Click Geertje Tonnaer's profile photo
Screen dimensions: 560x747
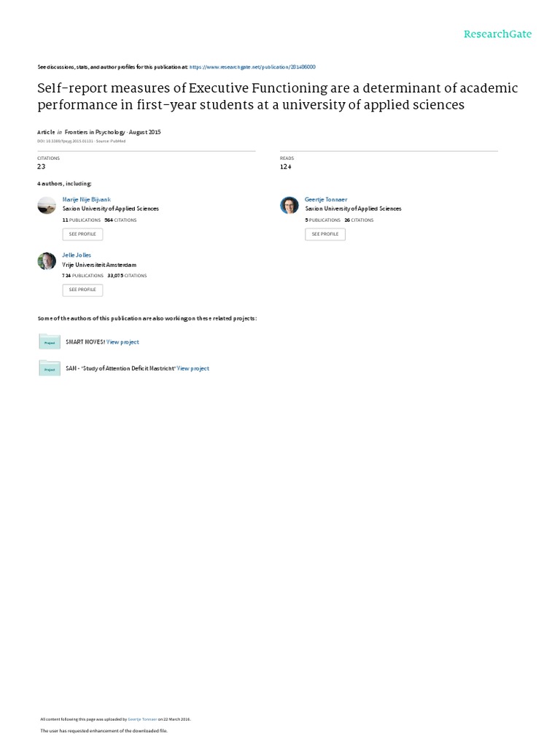(289, 205)
